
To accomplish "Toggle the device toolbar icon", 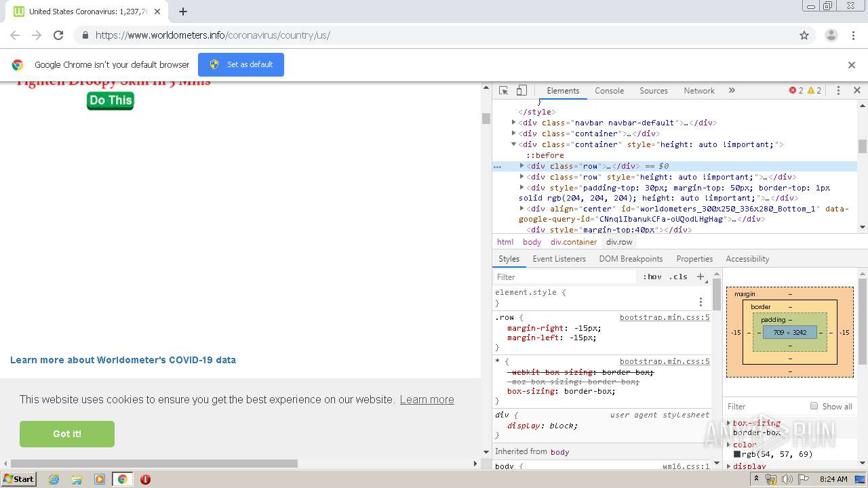I will 521,90.
